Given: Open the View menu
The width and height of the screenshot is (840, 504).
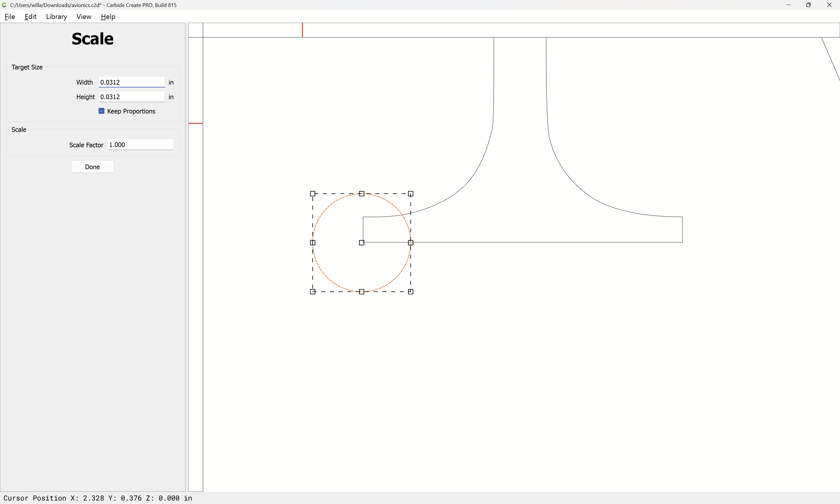Looking at the screenshot, I should click(84, 17).
